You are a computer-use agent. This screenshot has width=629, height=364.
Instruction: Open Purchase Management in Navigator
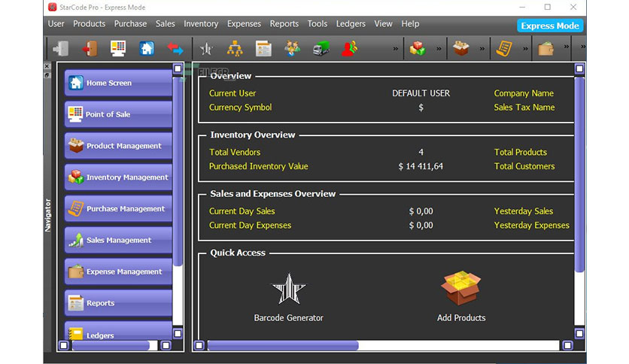coord(118,209)
